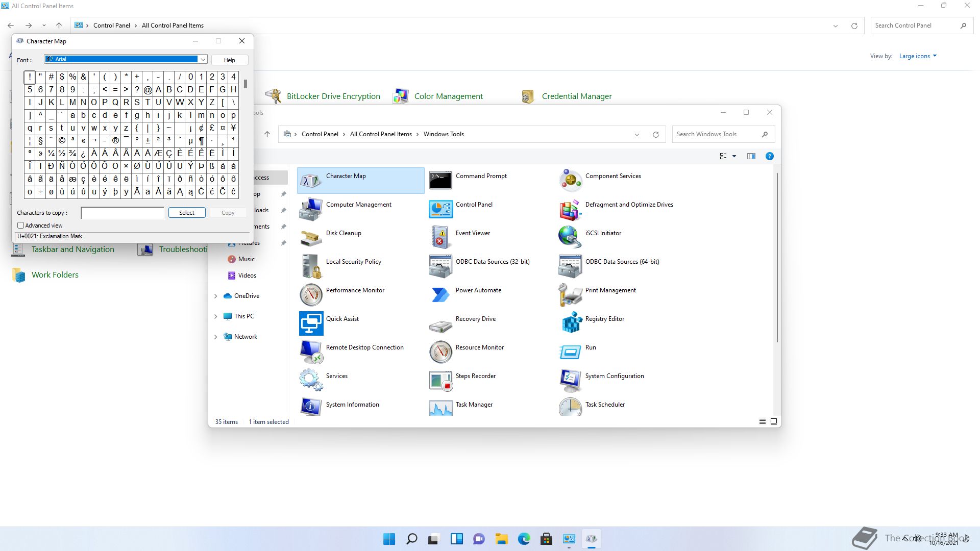The image size is (980, 551).
Task: Open Services icon
Action: (311, 381)
